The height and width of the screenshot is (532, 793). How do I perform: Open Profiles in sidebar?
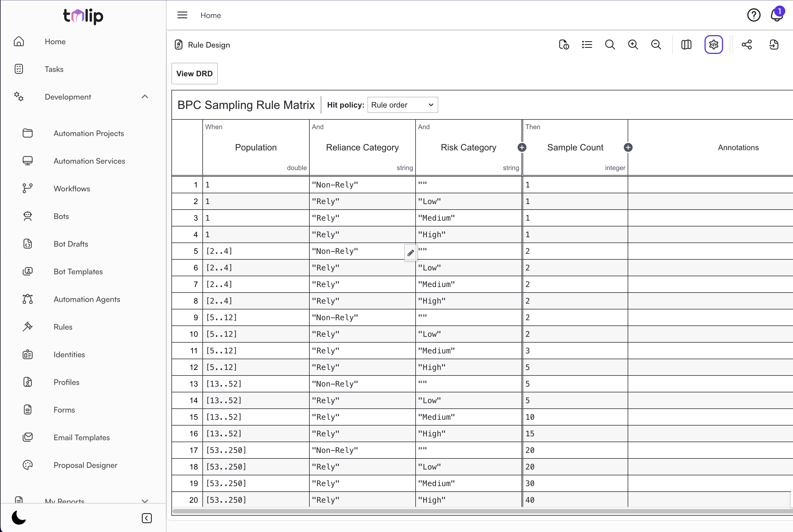66,382
